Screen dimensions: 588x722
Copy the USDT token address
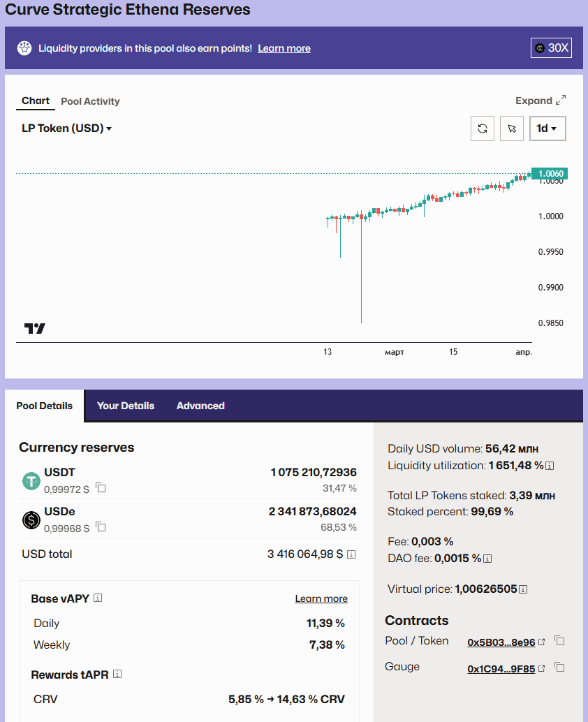click(101, 487)
